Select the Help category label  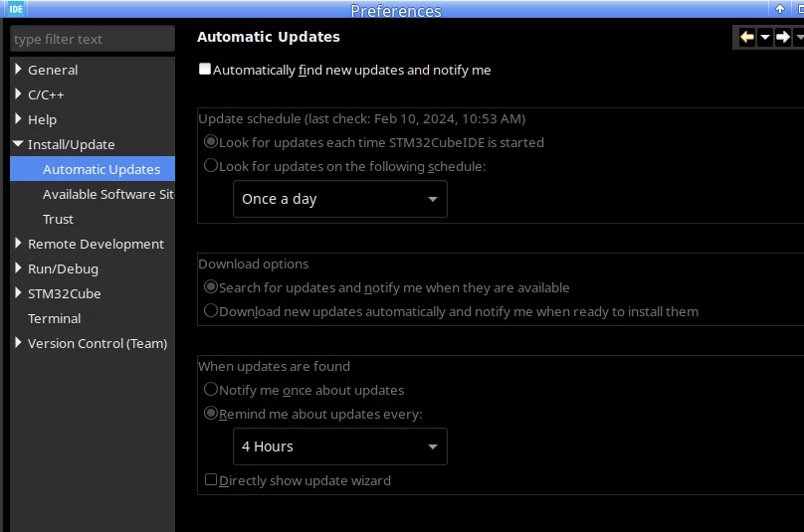pos(42,120)
